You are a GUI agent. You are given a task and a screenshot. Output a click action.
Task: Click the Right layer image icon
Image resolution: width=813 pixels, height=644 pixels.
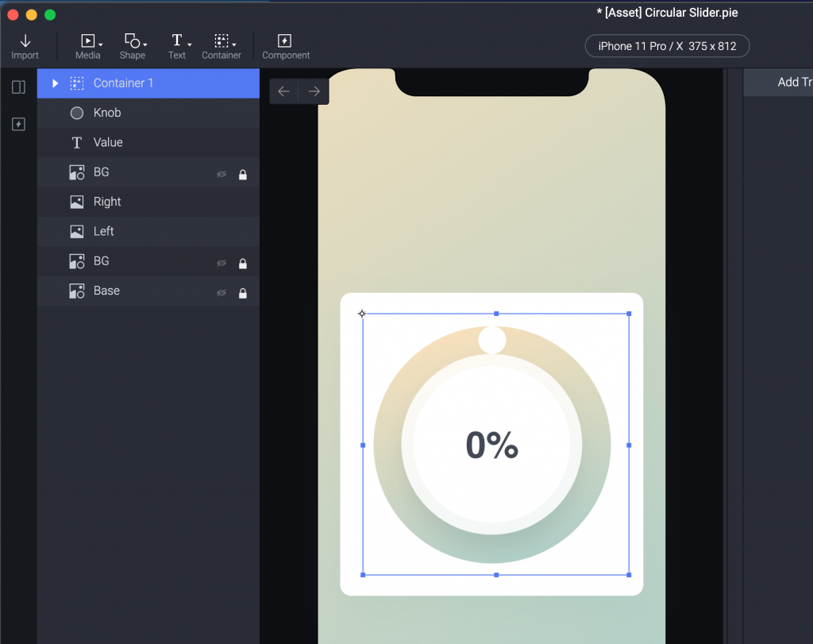[77, 202]
